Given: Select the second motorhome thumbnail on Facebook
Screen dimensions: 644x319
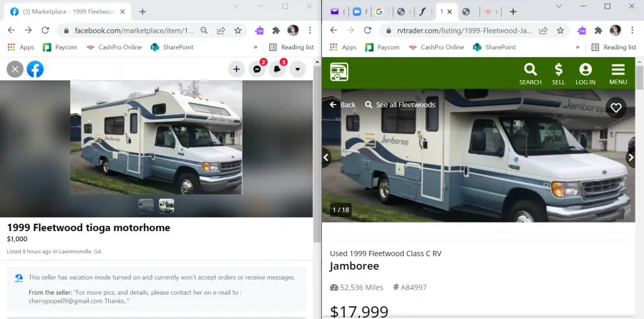Looking at the screenshot, I should tap(166, 206).
